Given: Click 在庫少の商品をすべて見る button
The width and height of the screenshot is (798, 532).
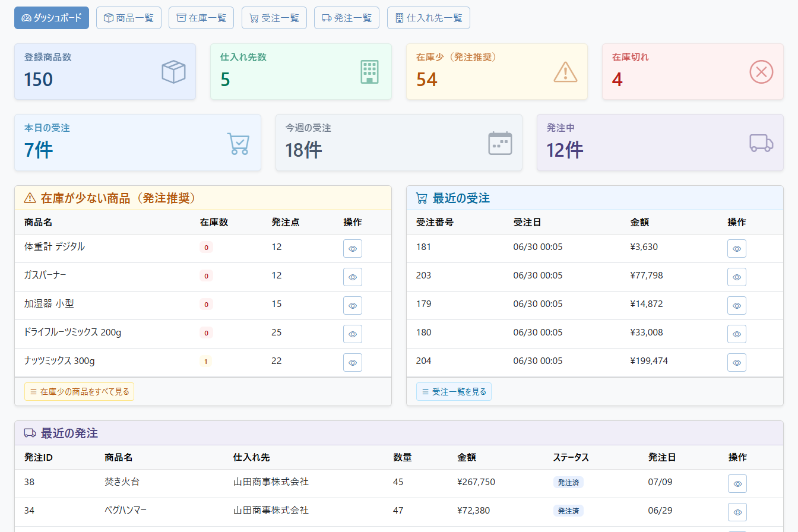Looking at the screenshot, I should click(x=79, y=392).
